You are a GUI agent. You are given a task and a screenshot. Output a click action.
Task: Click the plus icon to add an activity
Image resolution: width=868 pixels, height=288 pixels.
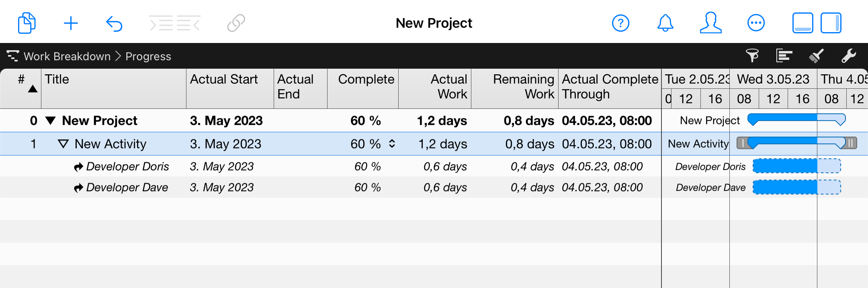click(x=71, y=23)
